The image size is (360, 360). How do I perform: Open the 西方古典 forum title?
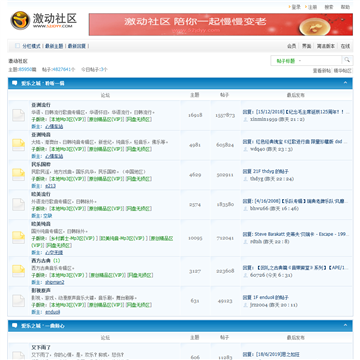pyautogui.click(x=41, y=261)
